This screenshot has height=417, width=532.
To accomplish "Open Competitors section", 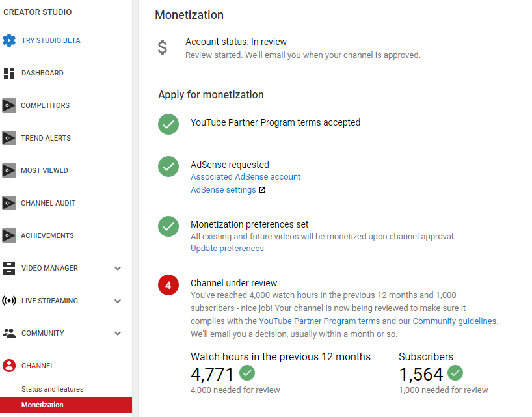I will [45, 105].
